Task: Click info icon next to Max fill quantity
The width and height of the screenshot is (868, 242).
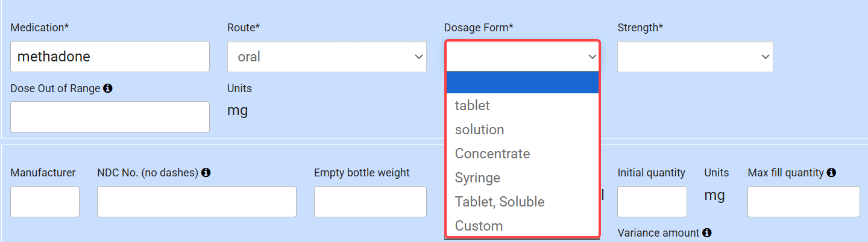Action: tap(831, 173)
